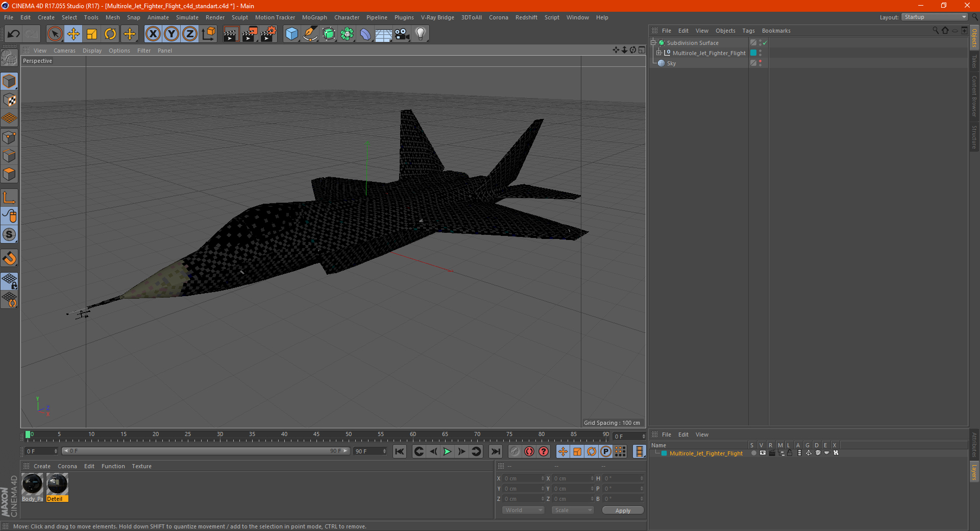The image size is (980, 531).
Task: Open the MoGraph array generator icon
Action: 347,34
